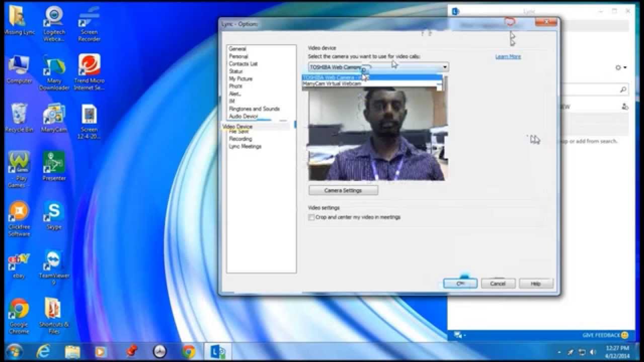Image resolution: width=644 pixels, height=362 pixels.
Task: Launch the ManyCam desktop shortcut
Action: pyautogui.click(x=54, y=118)
